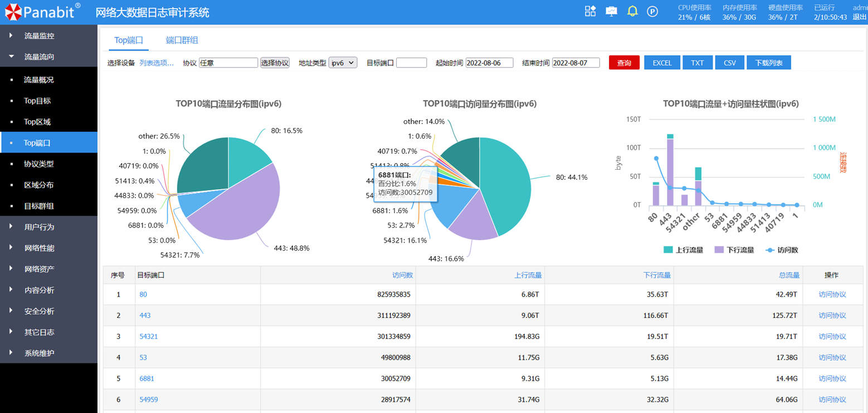Expand the 网络性能 sidebar section

coord(48,248)
